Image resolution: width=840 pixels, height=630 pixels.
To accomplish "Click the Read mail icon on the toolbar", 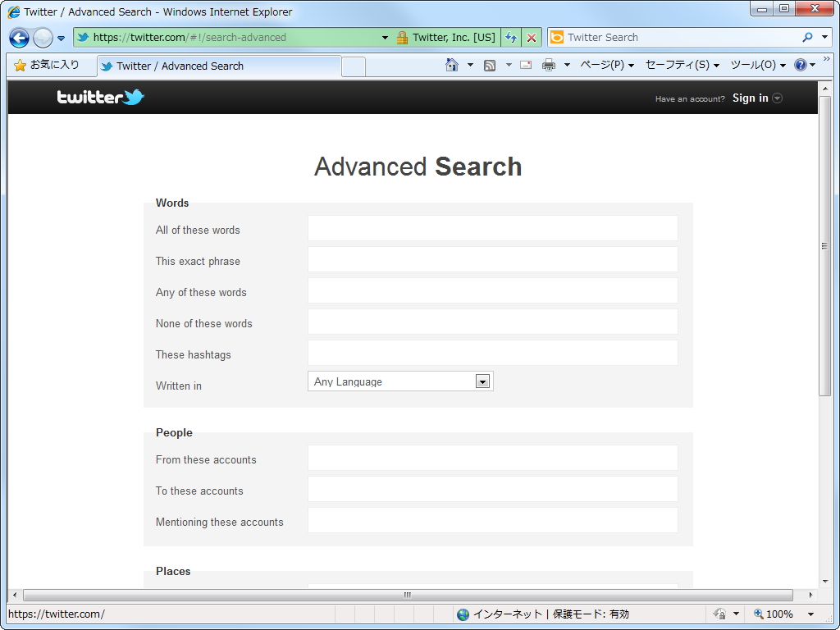I will point(525,64).
